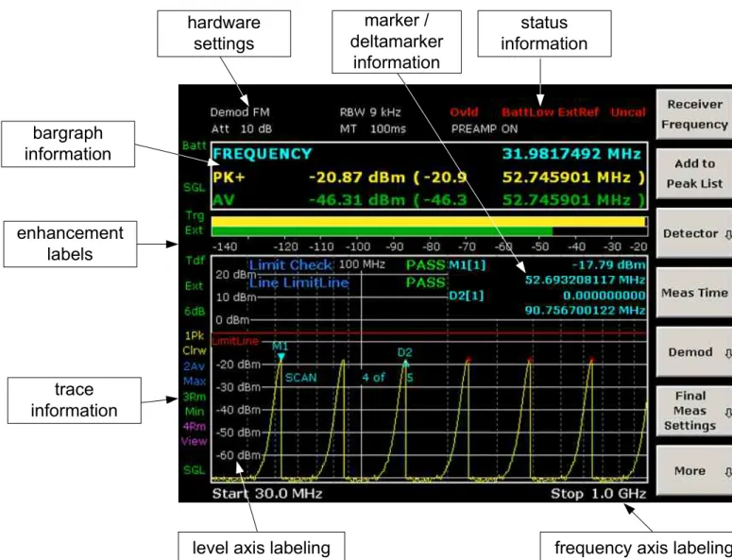Click the -60 dBm level axis label

(x=238, y=455)
